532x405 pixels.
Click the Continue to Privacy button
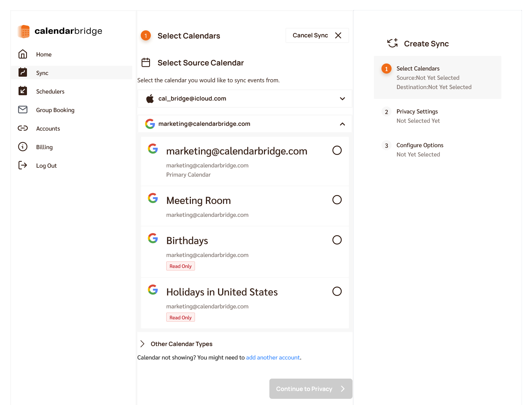[311, 389]
